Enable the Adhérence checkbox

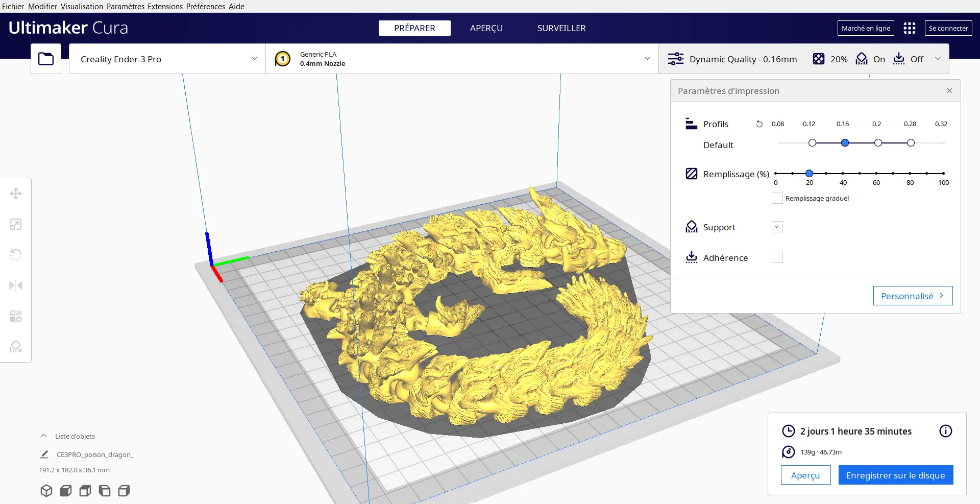(x=777, y=257)
